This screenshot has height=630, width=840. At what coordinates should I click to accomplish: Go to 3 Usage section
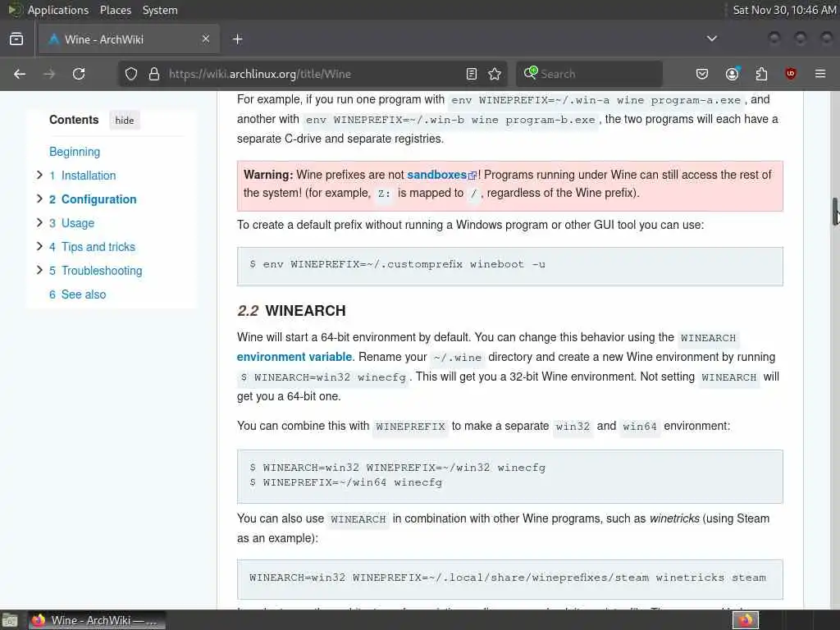pyautogui.click(x=72, y=223)
